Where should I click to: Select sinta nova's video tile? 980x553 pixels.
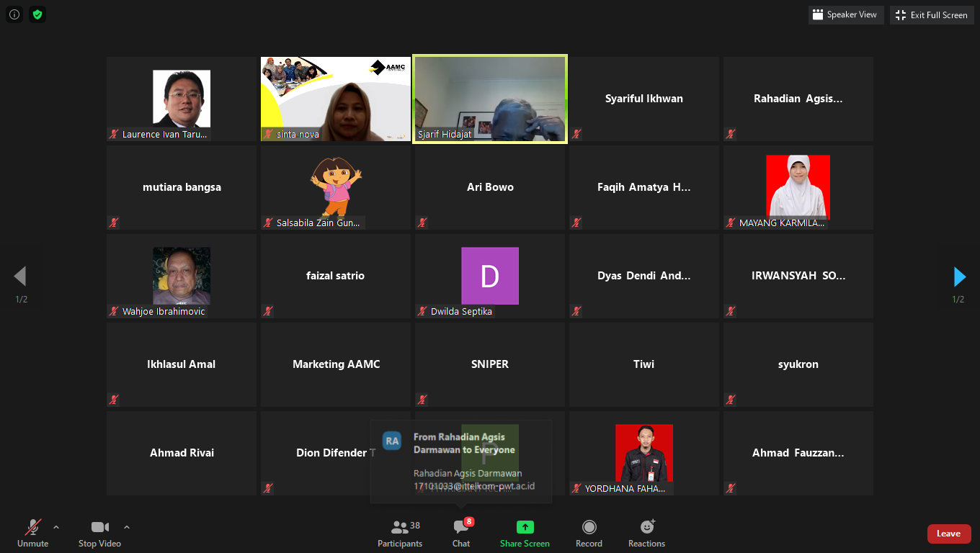[x=335, y=99]
